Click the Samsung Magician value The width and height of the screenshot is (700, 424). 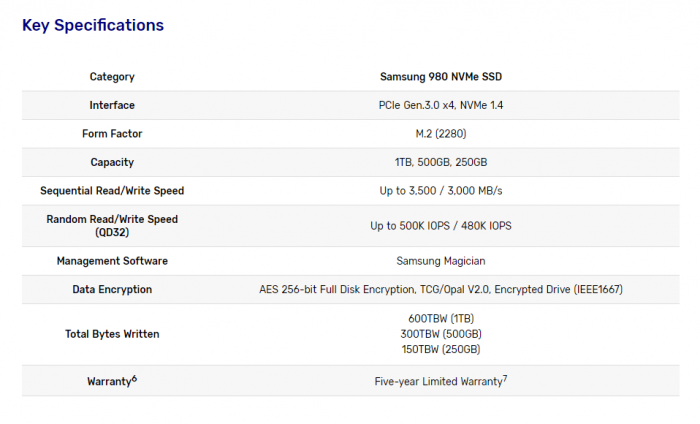coord(440,261)
